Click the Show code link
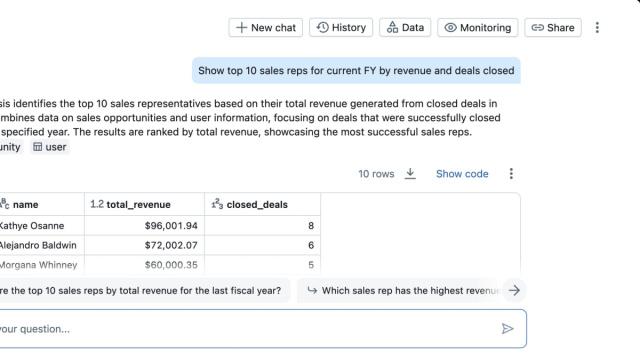The image size is (640, 360). pos(462,174)
